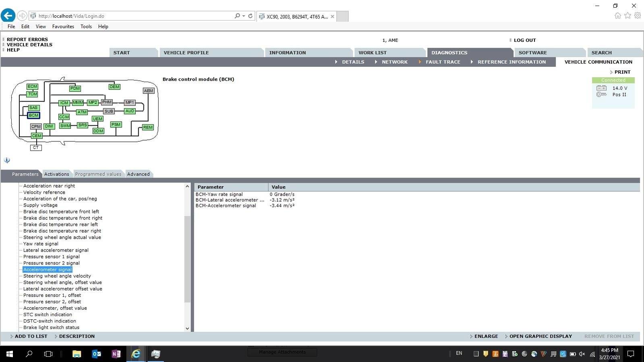Expand the Reference Information submenu
The image size is (644, 362).
pos(511,62)
